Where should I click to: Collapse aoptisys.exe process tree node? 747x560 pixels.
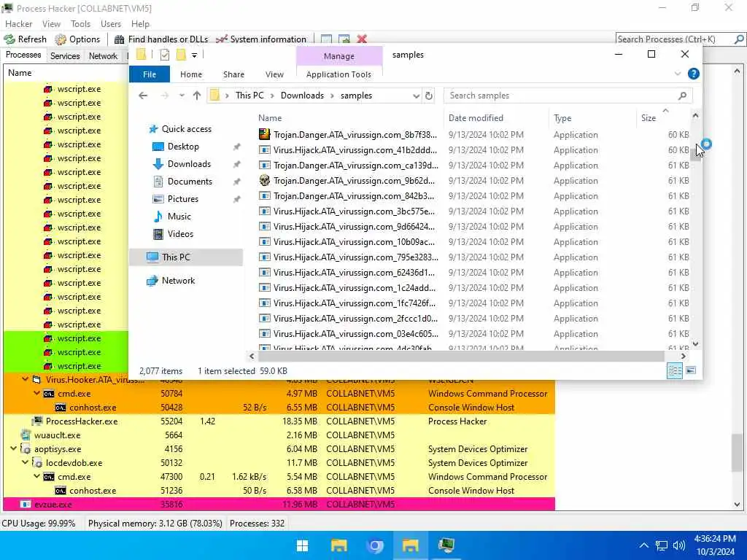click(13, 448)
